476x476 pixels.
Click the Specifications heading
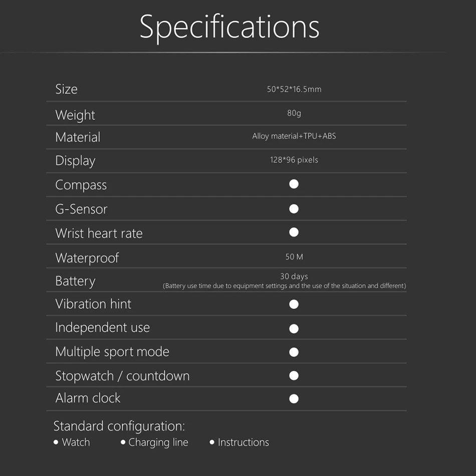[x=229, y=27]
